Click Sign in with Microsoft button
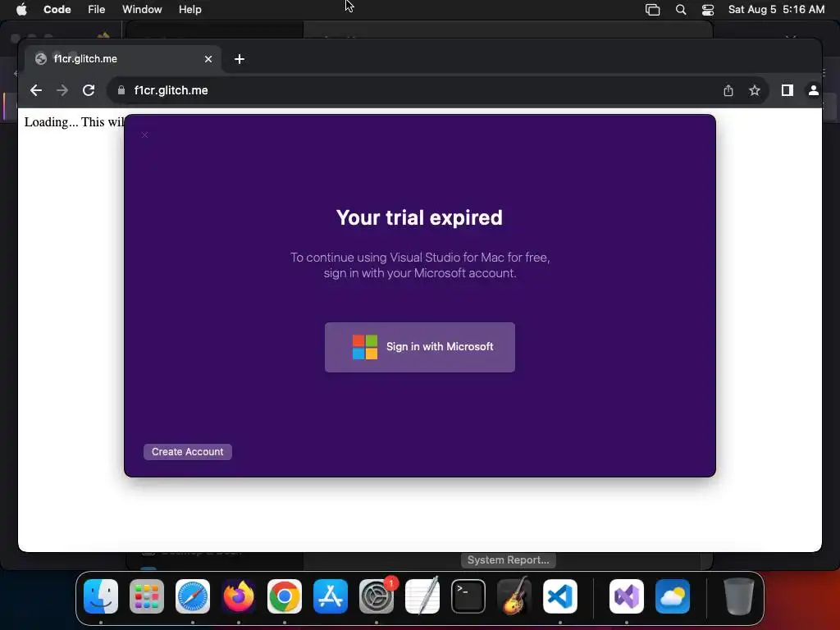This screenshot has height=630, width=840. pos(419,347)
